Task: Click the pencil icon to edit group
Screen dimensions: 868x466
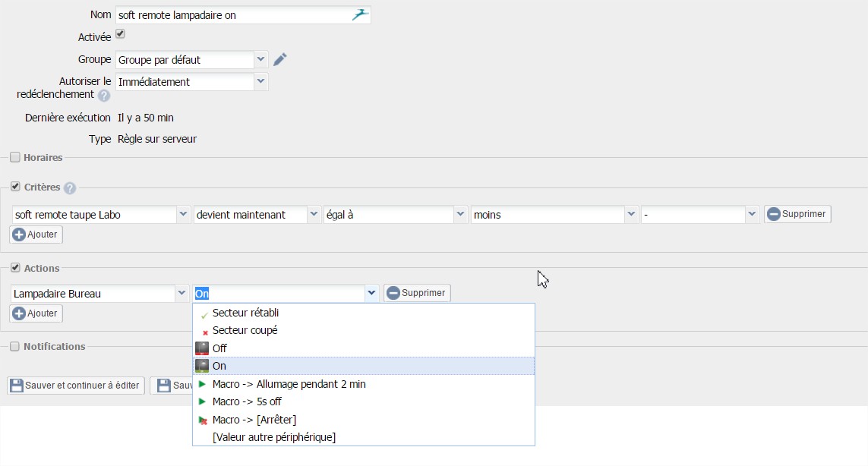Action: (x=280, y=59)
